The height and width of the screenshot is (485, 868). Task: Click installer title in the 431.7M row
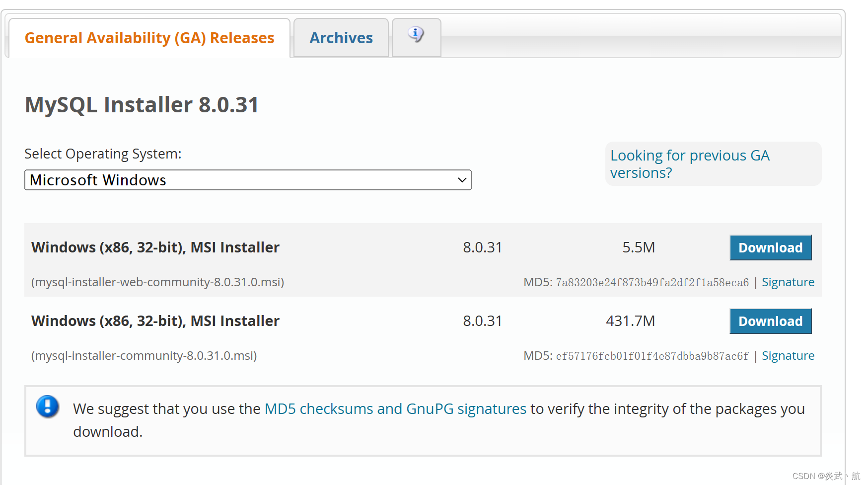(x=155, y=321)
